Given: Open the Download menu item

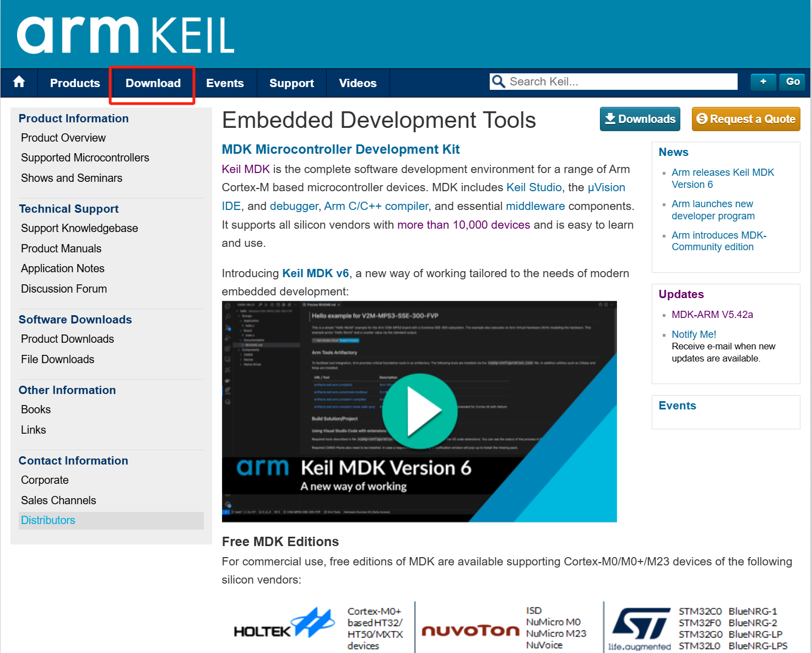Looking at the screenshot, I should click(153, 83).
